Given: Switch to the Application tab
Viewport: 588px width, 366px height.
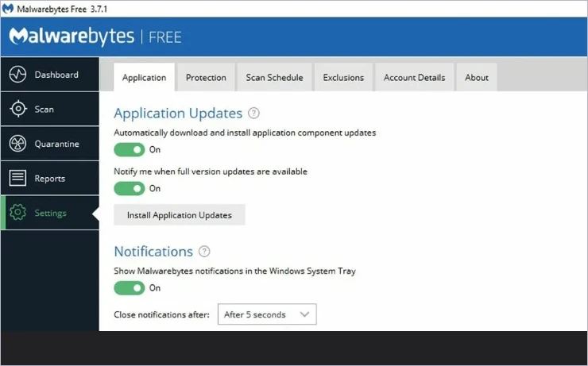Looking at the screenshot, I should 144,77.
